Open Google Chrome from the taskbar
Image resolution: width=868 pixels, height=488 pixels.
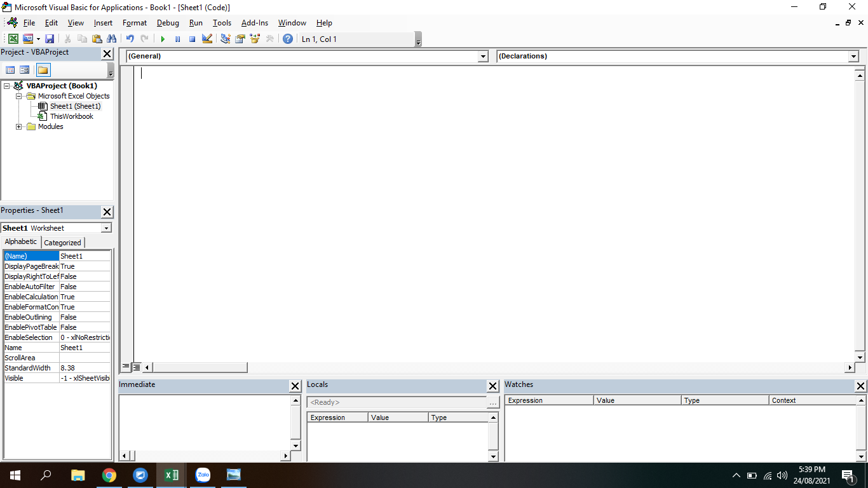[x=109, y=475]
